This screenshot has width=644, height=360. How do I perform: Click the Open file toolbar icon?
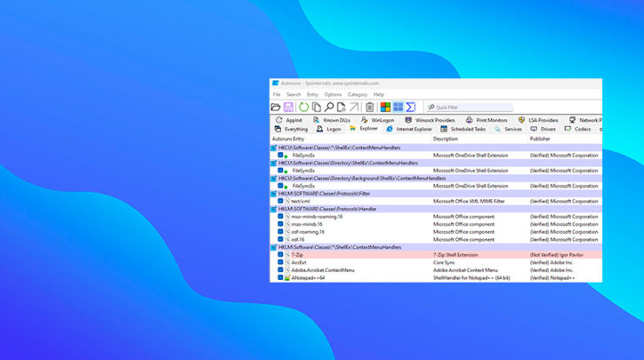pyautogui.click(x=277, y=107)
